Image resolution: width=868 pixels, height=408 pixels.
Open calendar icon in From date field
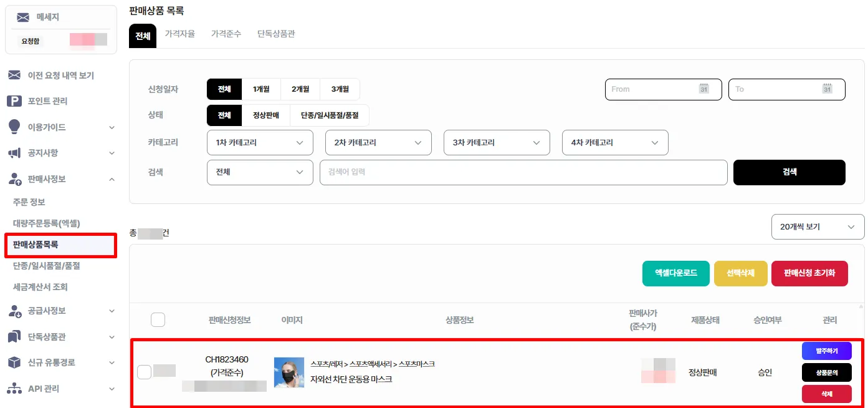click(703, 89)
